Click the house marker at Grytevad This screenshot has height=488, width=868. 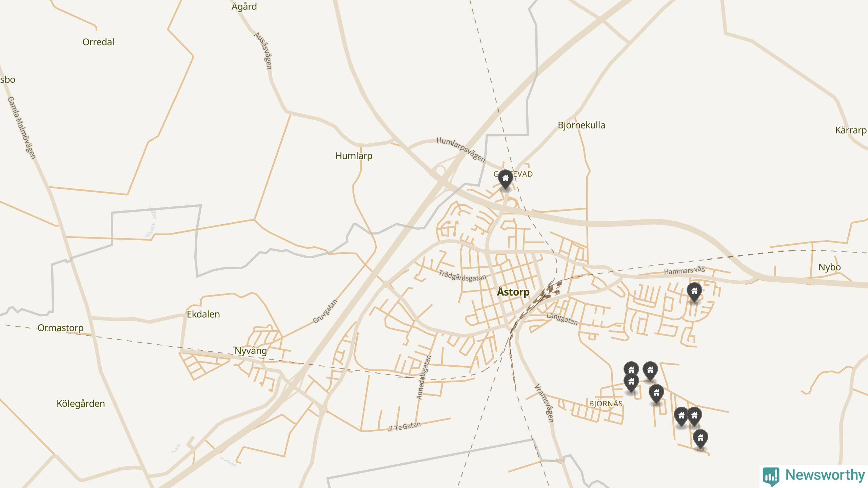505,179
